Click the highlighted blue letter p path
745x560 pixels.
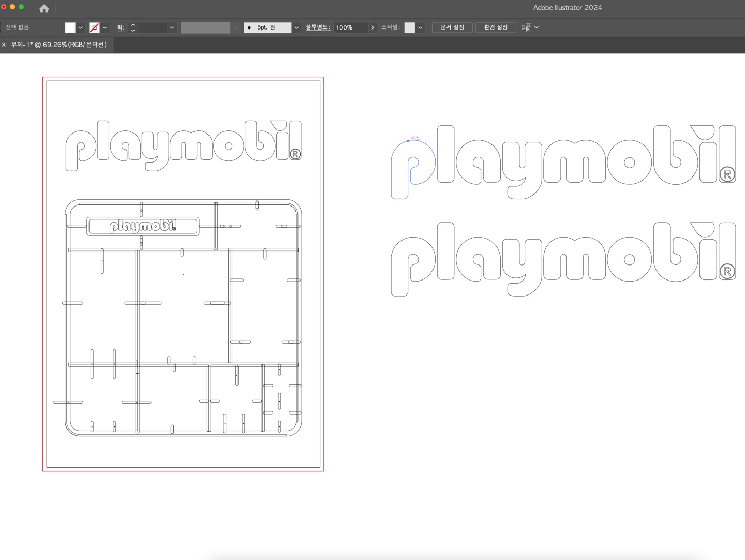pos(413,169)
